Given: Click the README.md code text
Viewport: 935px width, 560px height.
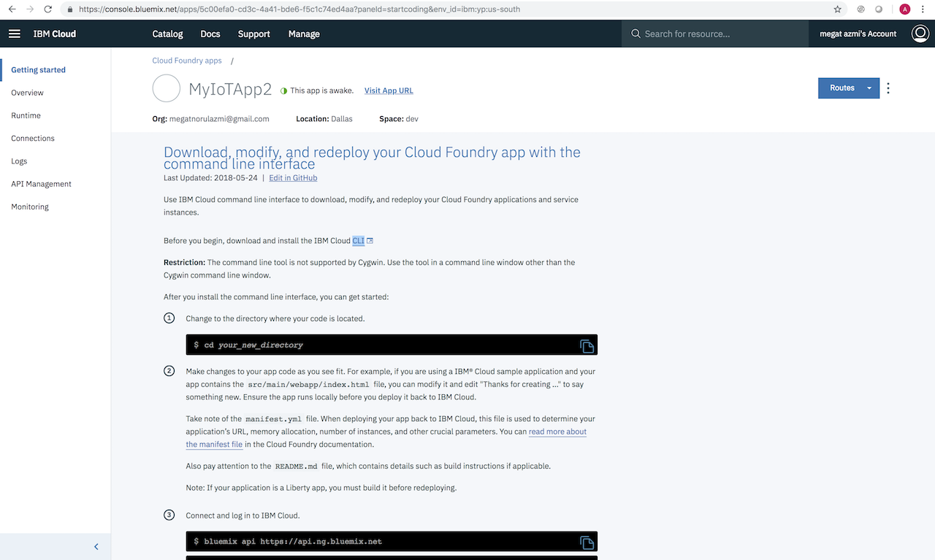Looking at the screenshot, I should (x=297, y=467).
